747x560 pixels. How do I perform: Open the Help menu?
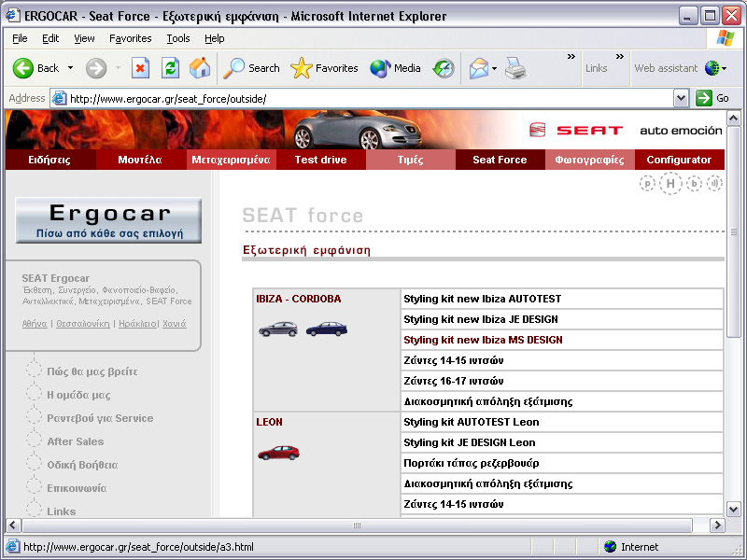pyautogui.click(x=215, y=38)
